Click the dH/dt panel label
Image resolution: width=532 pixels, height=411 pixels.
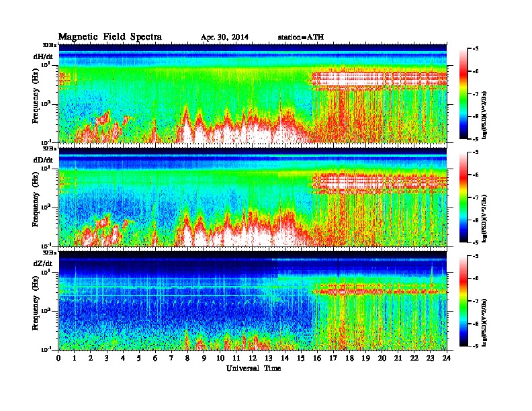click(43, 56)
